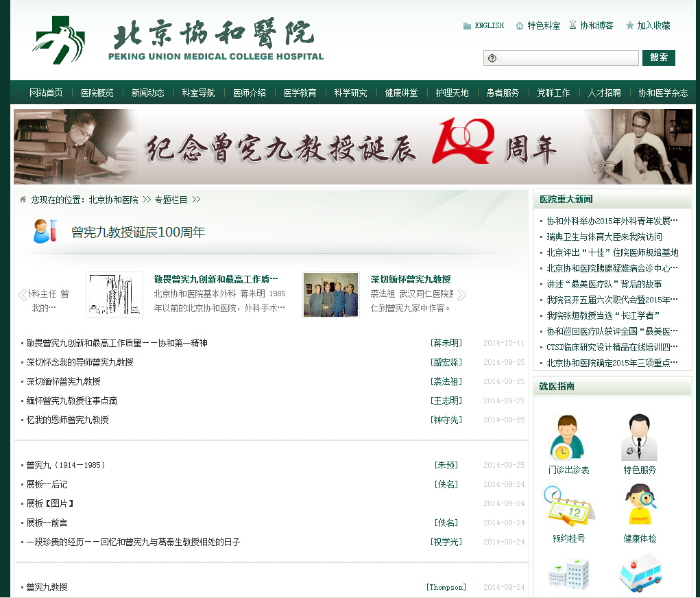Open article 展板【图片】

click(x=50, y=503)
